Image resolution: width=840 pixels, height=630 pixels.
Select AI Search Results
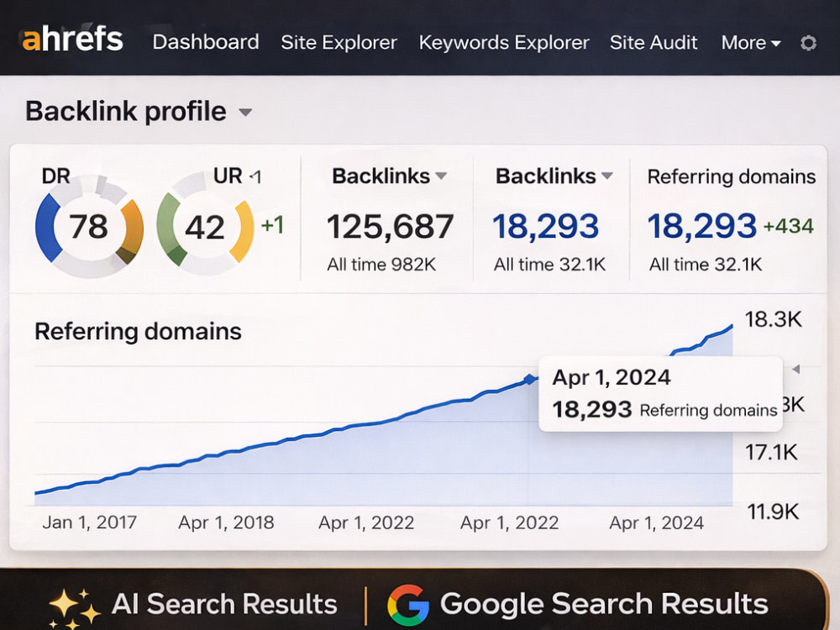click(224, 604)
